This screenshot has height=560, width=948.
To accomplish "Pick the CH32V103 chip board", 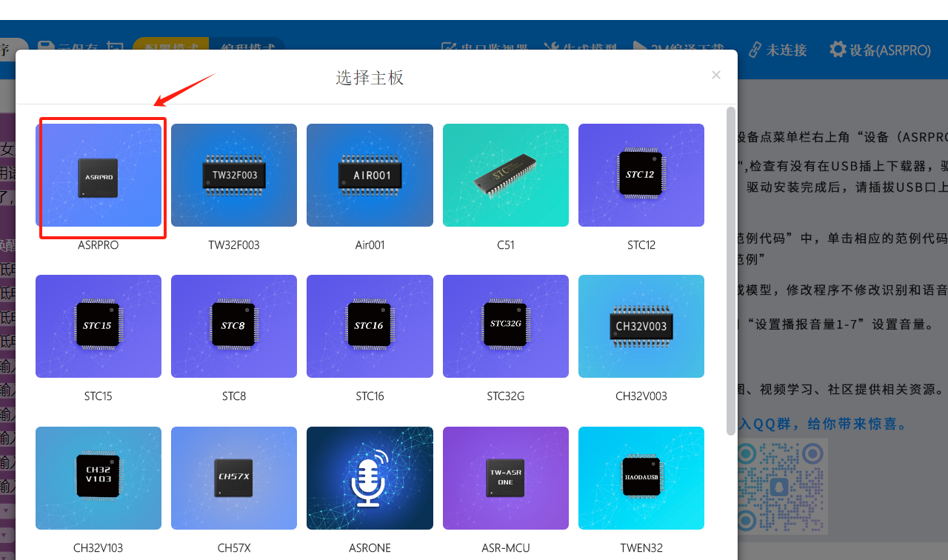I will (x=99, y=478).
